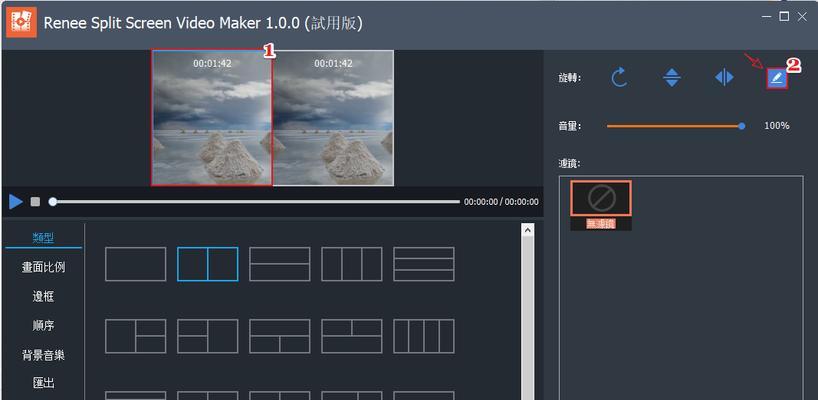Flip the video vertically
The height and width of the screenshot is (400, 818).
pos(671,78)
